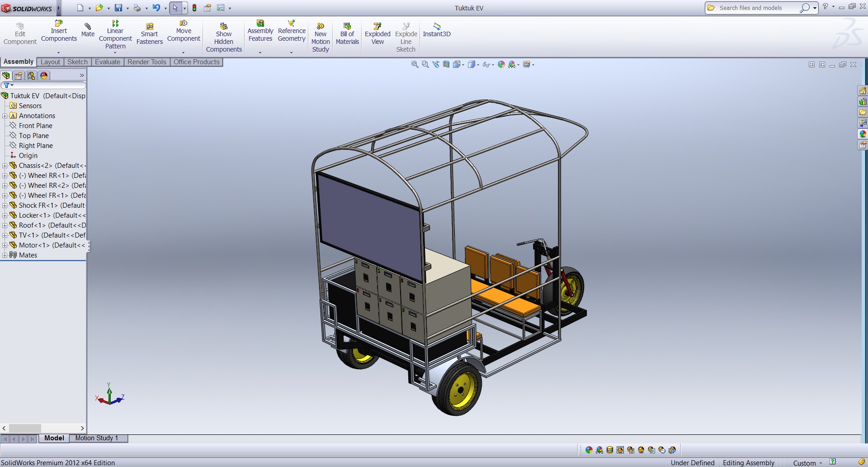Select the DisplayManager tab icon
The image size is (868, 467).
click(x=44, y=76)
